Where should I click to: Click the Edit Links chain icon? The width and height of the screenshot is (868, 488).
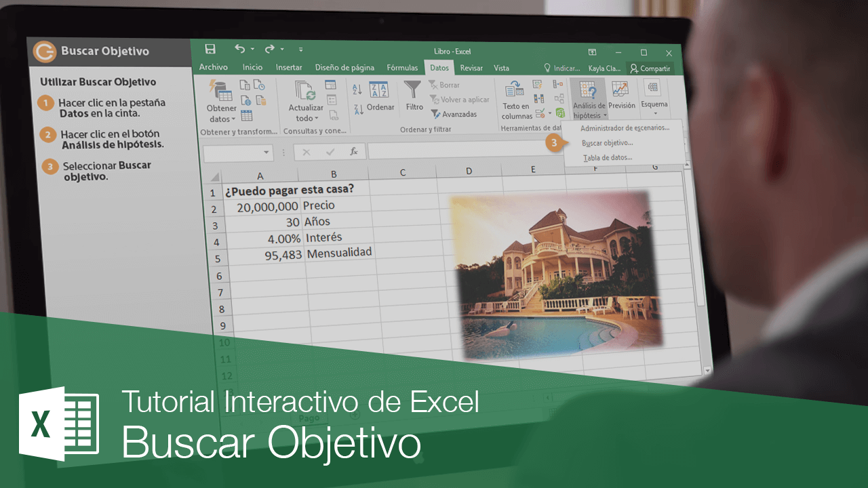tap(332, 115)
